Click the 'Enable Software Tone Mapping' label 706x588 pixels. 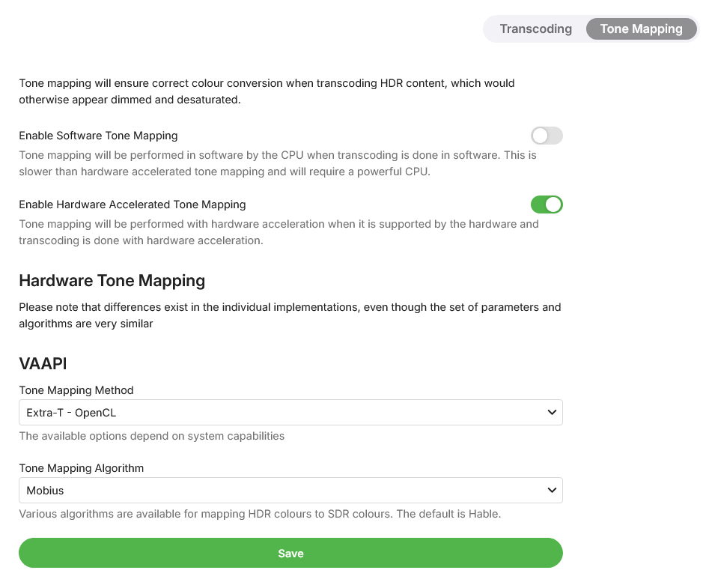tap(98, 136)
